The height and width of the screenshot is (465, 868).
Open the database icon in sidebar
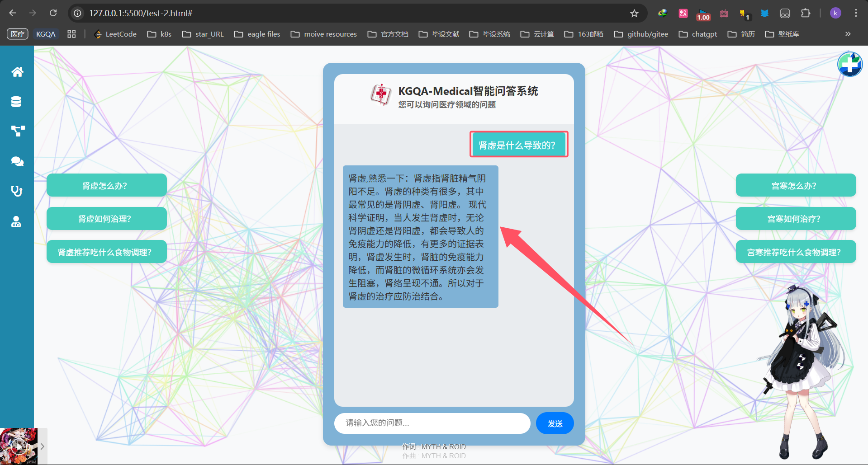click(x=16, y=102)
